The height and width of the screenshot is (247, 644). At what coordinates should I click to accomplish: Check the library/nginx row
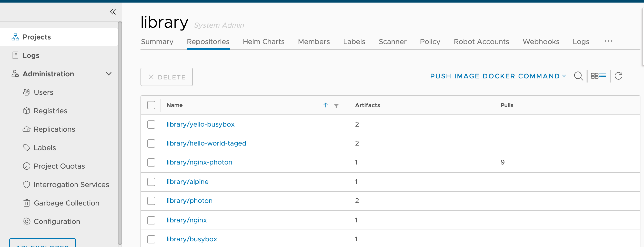pos(151,220)
